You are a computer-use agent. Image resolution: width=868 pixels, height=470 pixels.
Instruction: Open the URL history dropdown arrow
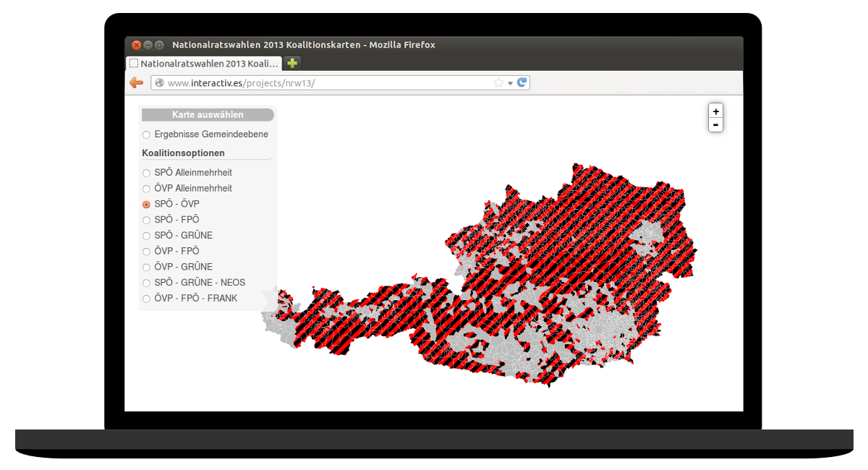(510, 83)
